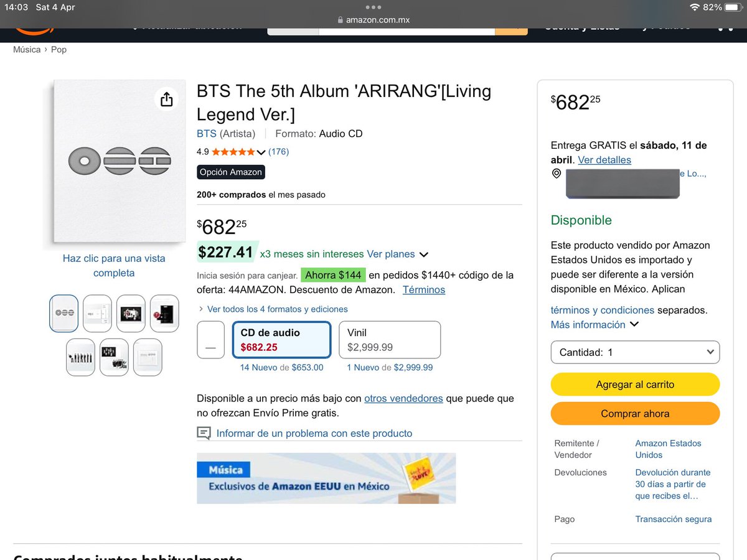Screen dimensions: 747x560
Task: Select the third thumbnail with dark photo
Action: [131, 314]
